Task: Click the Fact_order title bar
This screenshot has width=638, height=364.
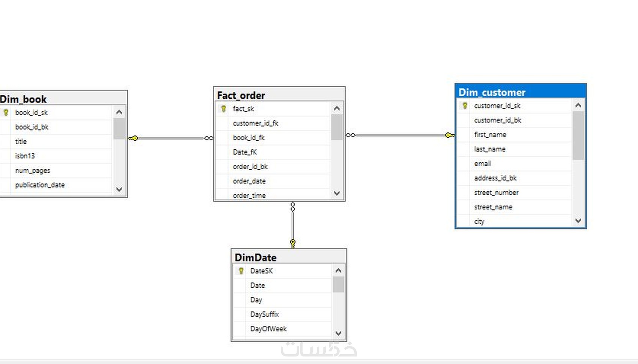Action: tap(241, 95)
